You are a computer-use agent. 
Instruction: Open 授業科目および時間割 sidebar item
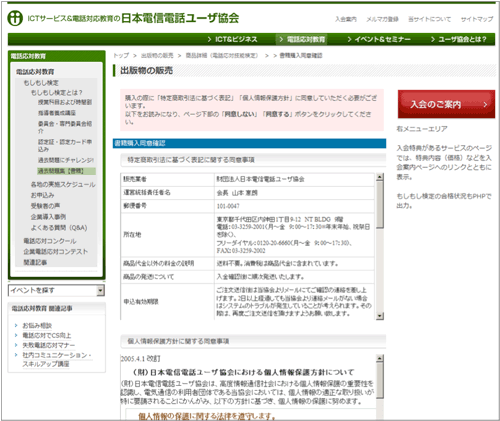(65, 102)
